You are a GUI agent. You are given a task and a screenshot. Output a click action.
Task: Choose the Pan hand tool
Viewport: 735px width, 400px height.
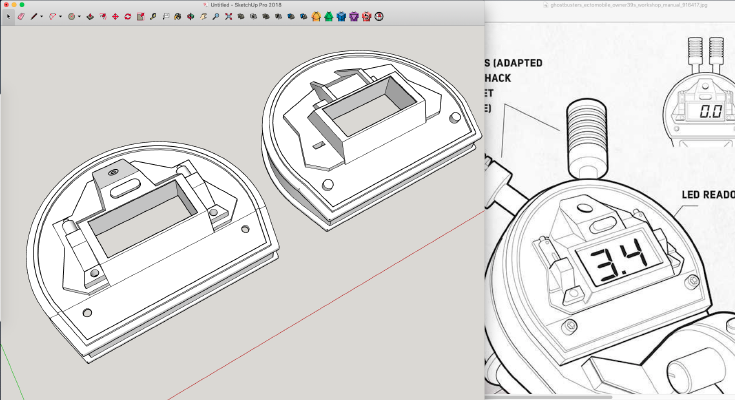tap(203, 16)
